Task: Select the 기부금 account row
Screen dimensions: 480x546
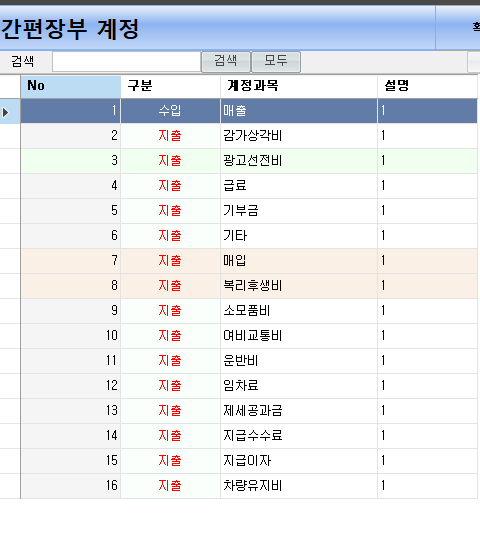Action: [249, 211]
